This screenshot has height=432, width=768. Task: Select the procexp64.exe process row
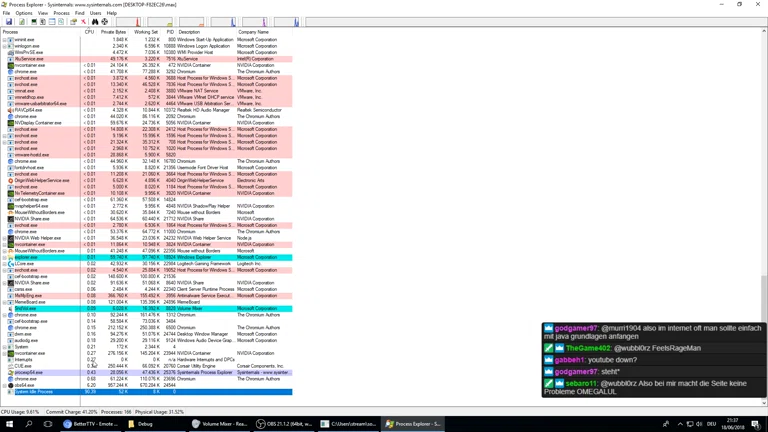pyautogui.click(x=29, y=373)
